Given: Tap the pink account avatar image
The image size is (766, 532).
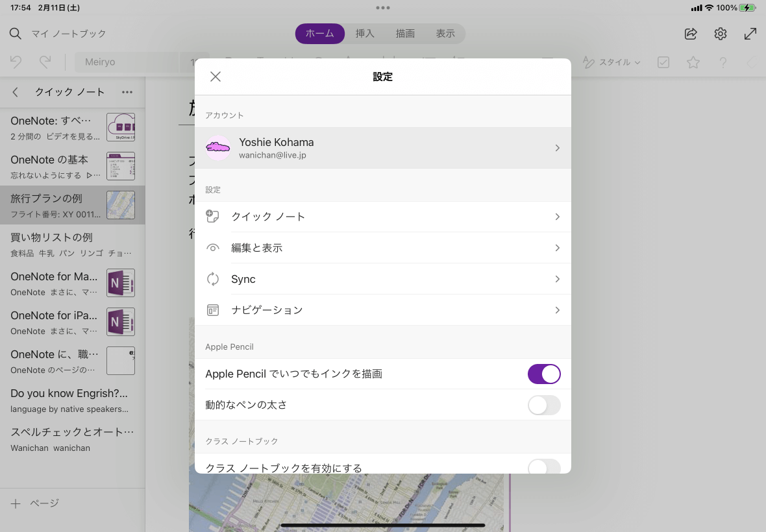Looking at the screenshot, I should point(218,148).
